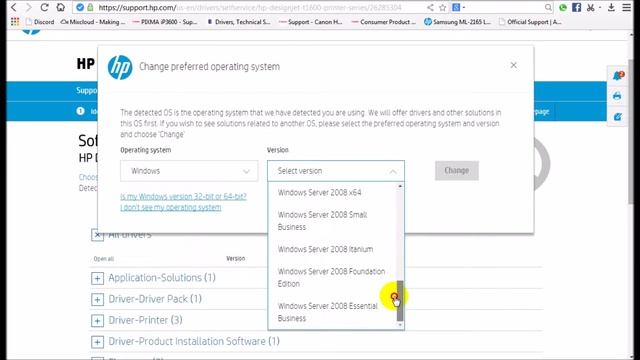This screenshot has width=640, height=360.
Task: Open downloads via download arrow icon
Action: click(611, 7)
